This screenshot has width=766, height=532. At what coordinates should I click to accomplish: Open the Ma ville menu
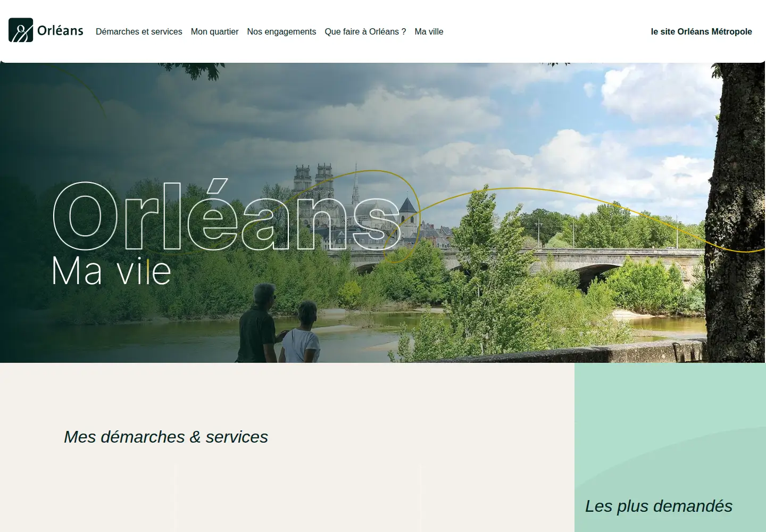point(429,32)
